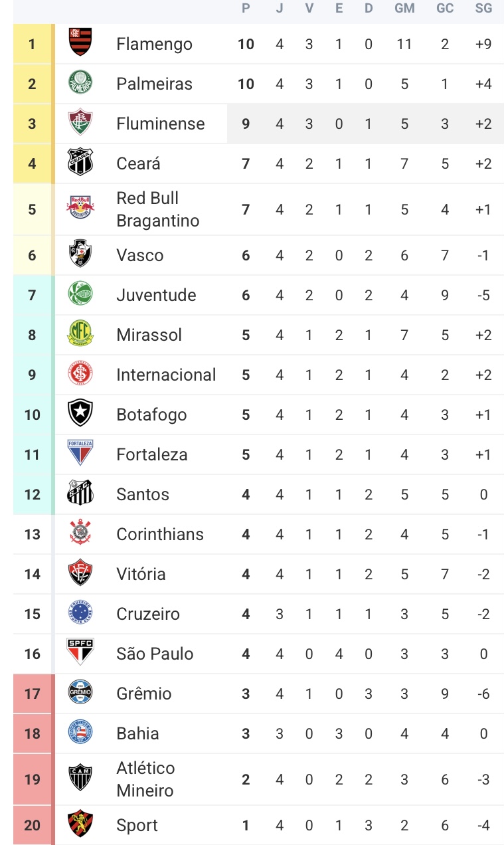Click the red position 17 relegation marker
Image resolution: width=504 pixels, height=845 pixels.
click(32, 694)
